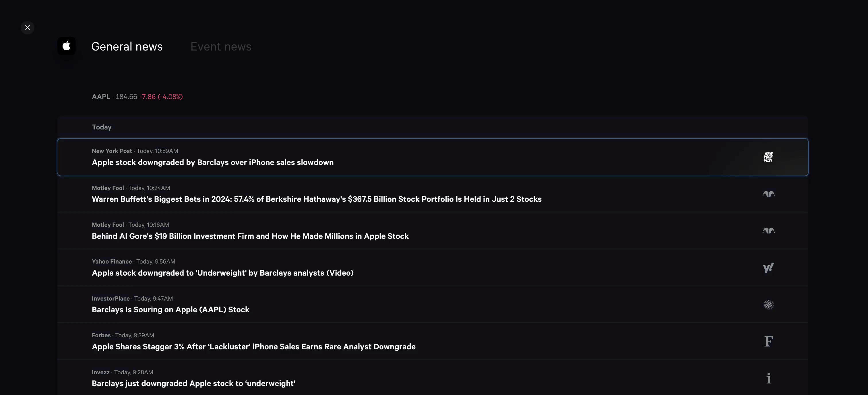
Task: Open Yahoo Finance 'Underweight' video headline
Action: tap(222, 273)
